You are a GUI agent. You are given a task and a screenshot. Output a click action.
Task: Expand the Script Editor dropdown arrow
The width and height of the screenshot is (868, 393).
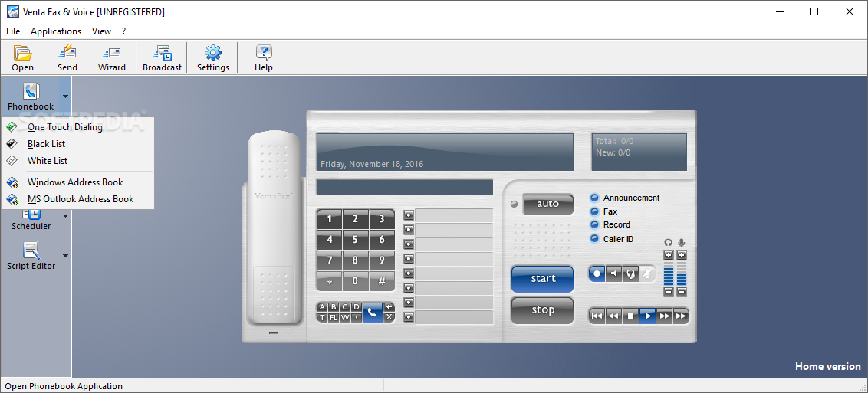point(65,255)
